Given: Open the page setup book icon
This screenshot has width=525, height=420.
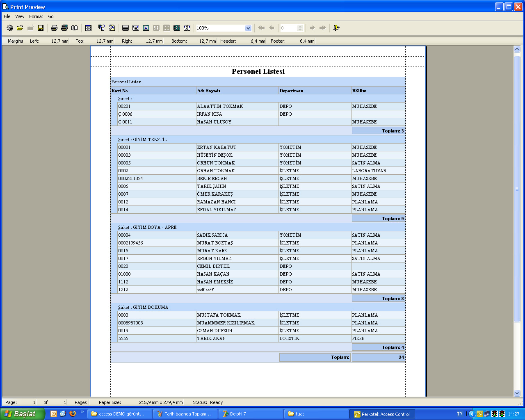Looking at the screenshot, I should point(74,28).
